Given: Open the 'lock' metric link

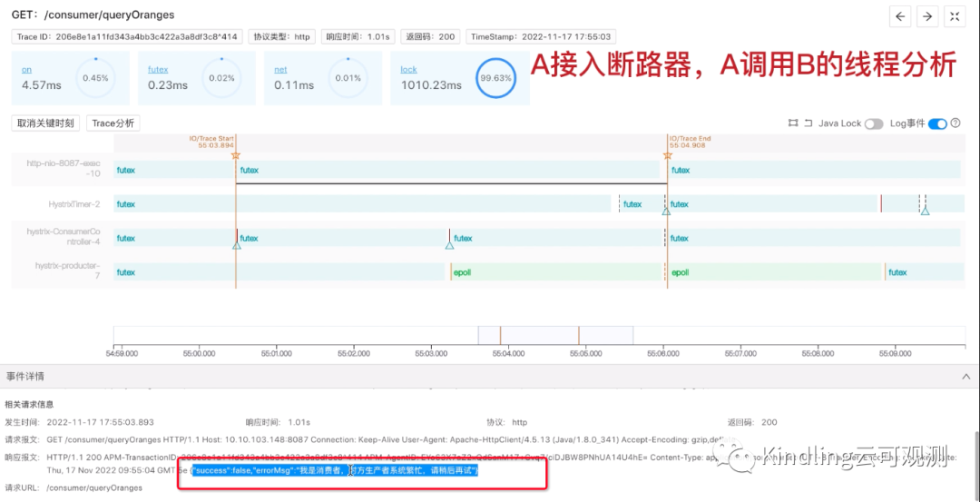Looking at the screenshot, I should click(408, 70).
